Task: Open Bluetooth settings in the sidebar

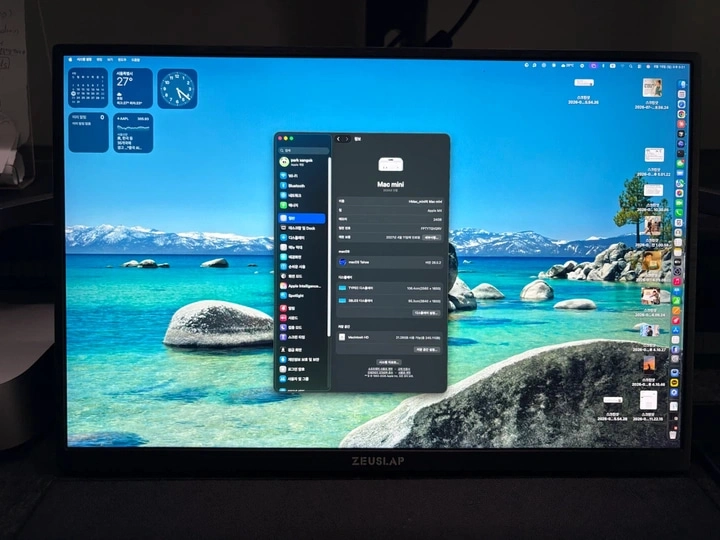Action: (302, 186)
